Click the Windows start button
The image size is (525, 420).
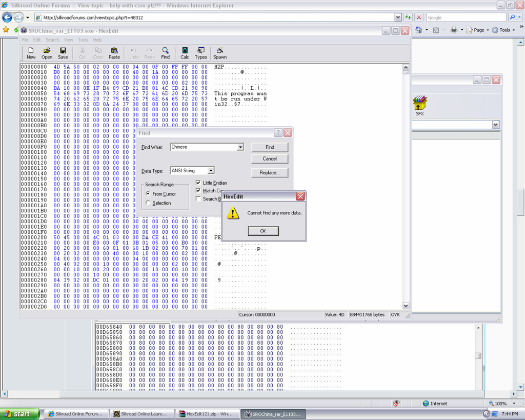(x=19, y=414)
